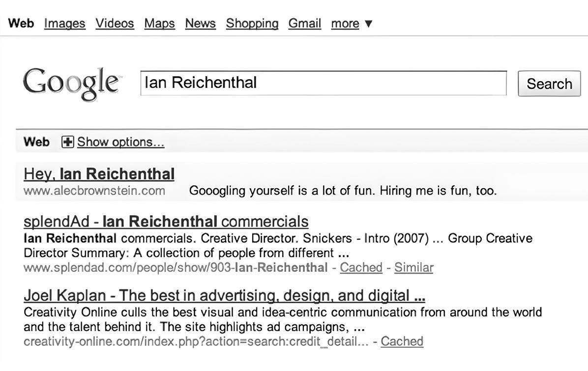
Task: Switch to the Videos tab
Action: (x=115, y=24)
